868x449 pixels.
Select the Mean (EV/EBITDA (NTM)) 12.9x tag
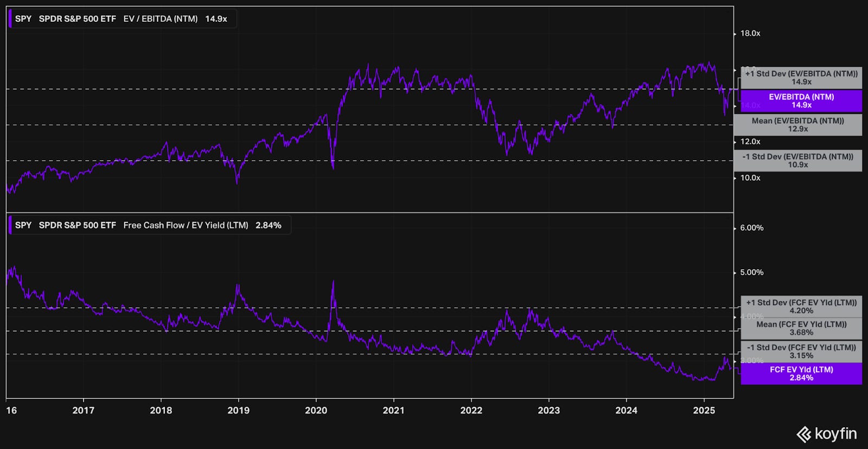tap(798, 125)
